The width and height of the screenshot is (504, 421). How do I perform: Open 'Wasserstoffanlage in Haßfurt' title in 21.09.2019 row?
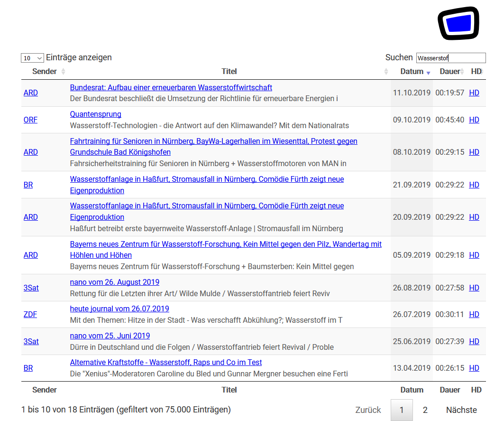tap(207, 185)
